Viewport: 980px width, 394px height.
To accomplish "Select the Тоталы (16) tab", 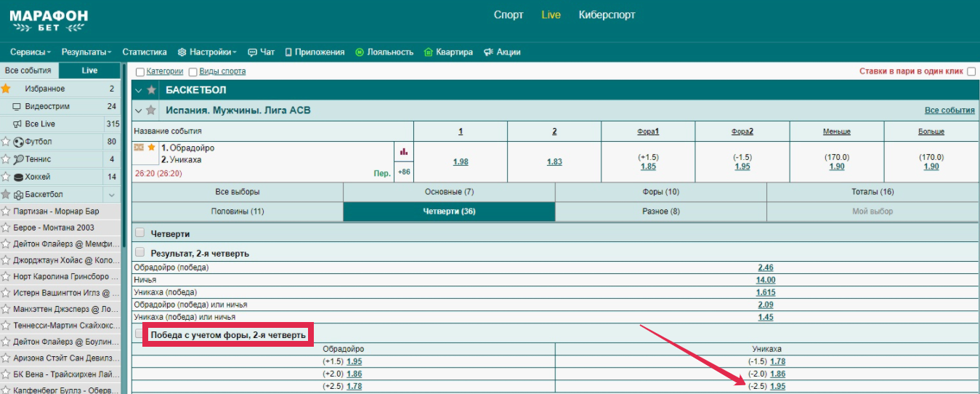I will pos(872,192).
